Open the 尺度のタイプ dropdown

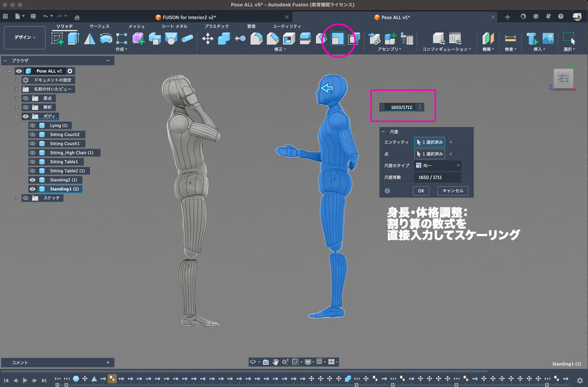(x=437, y=166)
